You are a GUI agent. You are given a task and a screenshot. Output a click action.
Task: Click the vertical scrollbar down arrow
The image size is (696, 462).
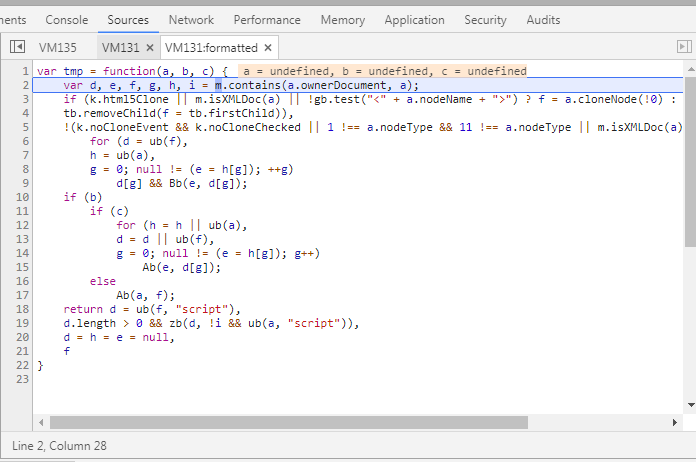coord(690,404)
